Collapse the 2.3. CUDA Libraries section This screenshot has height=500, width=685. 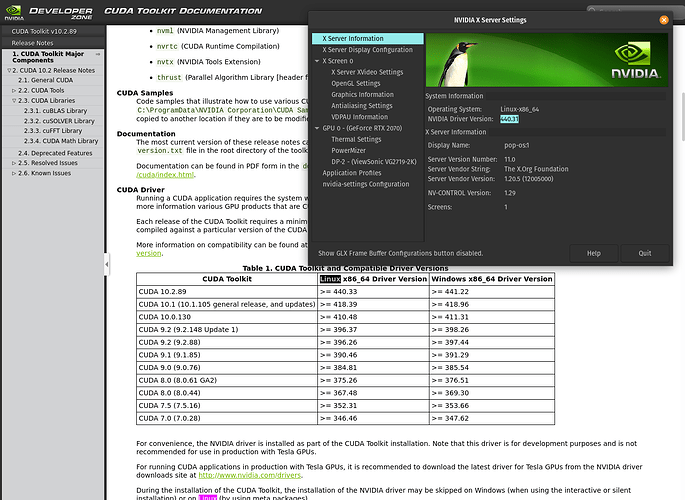pyautogui.click(x=14, y=101)
